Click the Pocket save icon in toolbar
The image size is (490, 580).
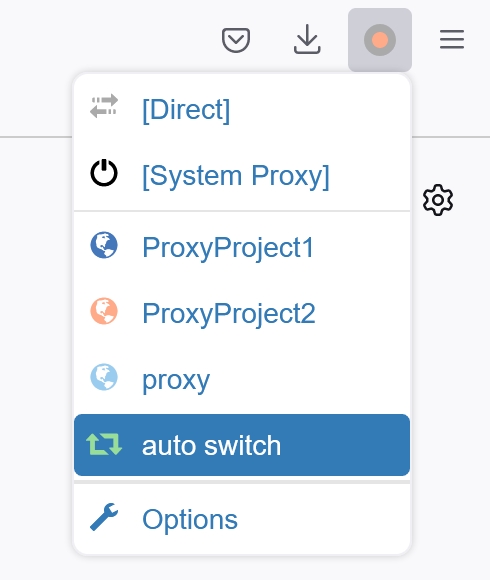[x=236, y=40]
